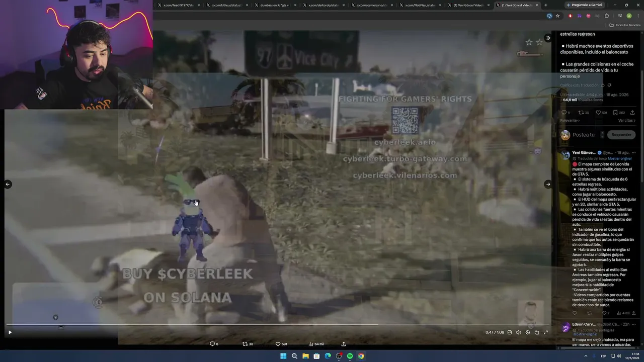Like the post with 591 likes below video
The image size is (644, 362).
pyautogui.click(x=278, y=344)
